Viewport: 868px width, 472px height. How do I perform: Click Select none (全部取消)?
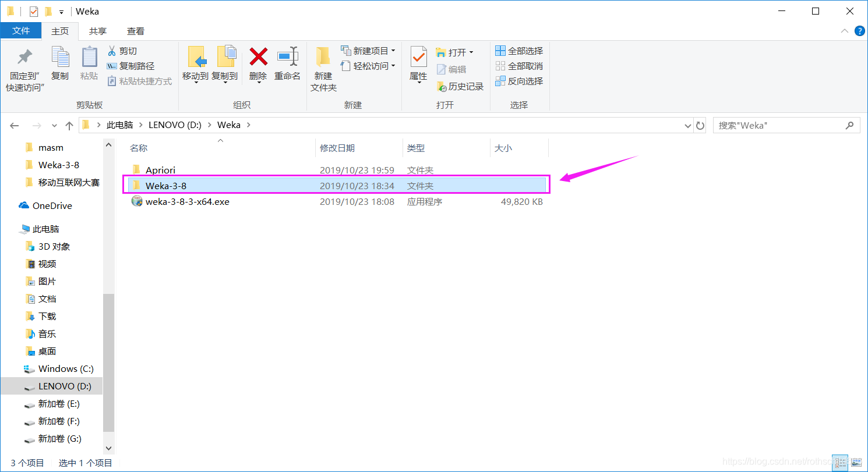point(519,66)
